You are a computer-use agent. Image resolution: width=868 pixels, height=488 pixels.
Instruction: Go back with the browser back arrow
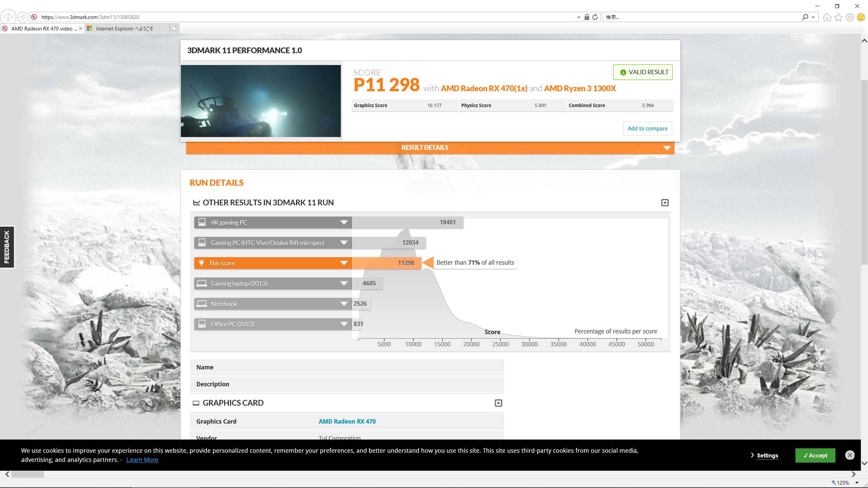coord(8,17)
